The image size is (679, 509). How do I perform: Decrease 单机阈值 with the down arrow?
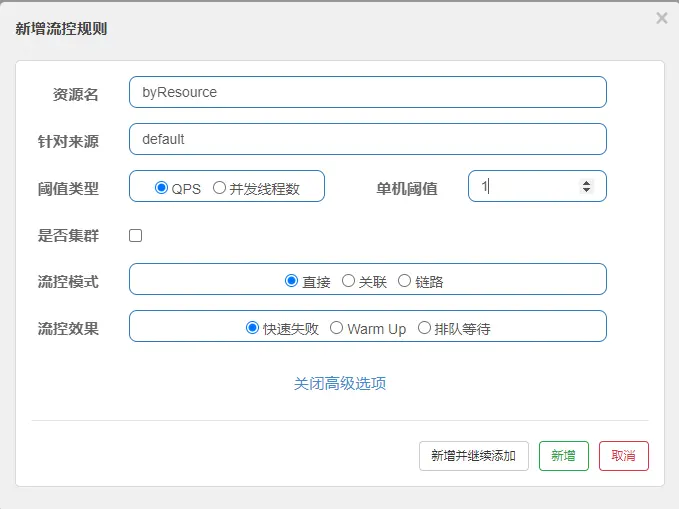(x=586, y=190)
